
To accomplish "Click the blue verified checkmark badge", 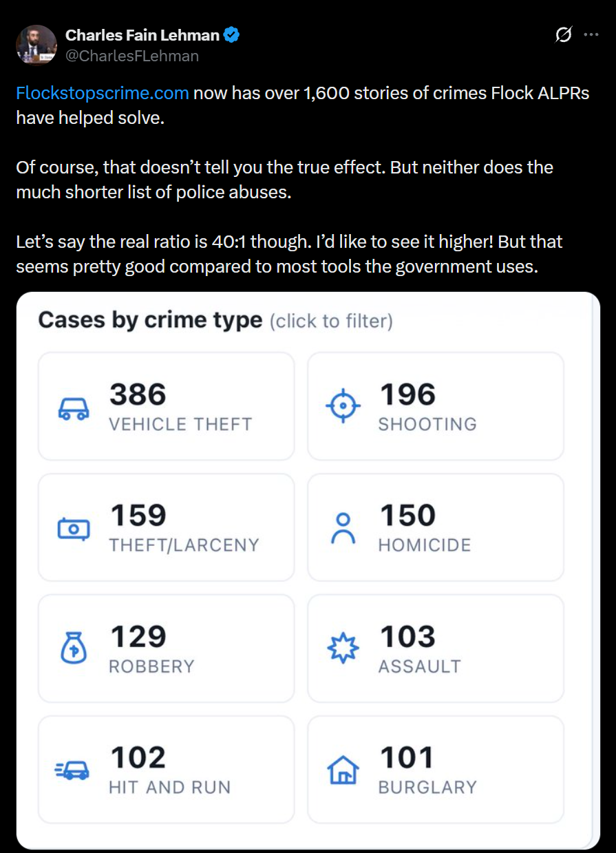I will click(x=232, y=35).
